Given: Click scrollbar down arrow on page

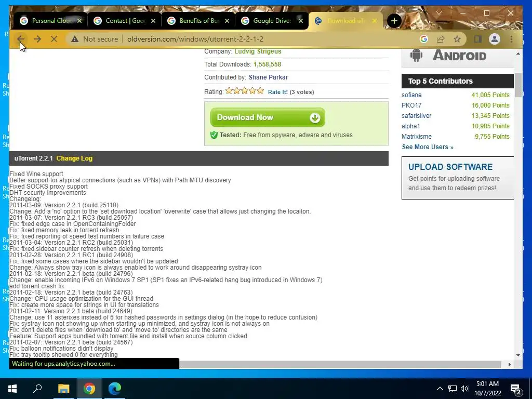Looking at the screenshot, I should [x=518, y=355].
